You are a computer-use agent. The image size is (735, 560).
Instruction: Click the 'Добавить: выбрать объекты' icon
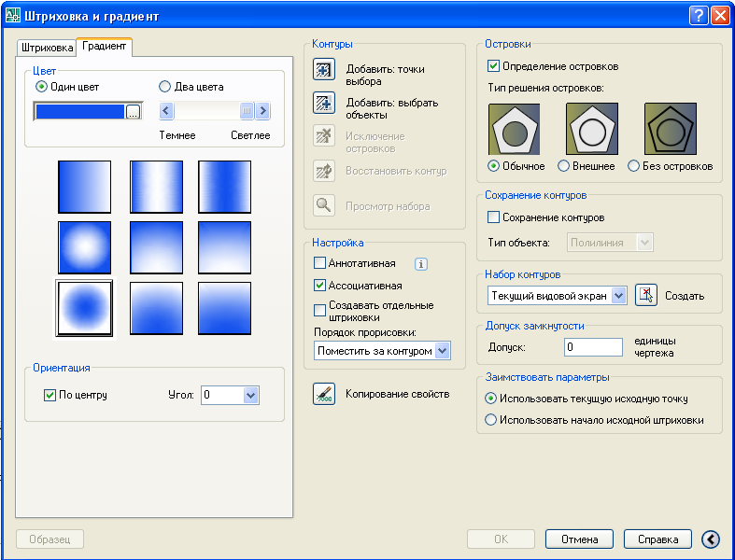point(324,103)
